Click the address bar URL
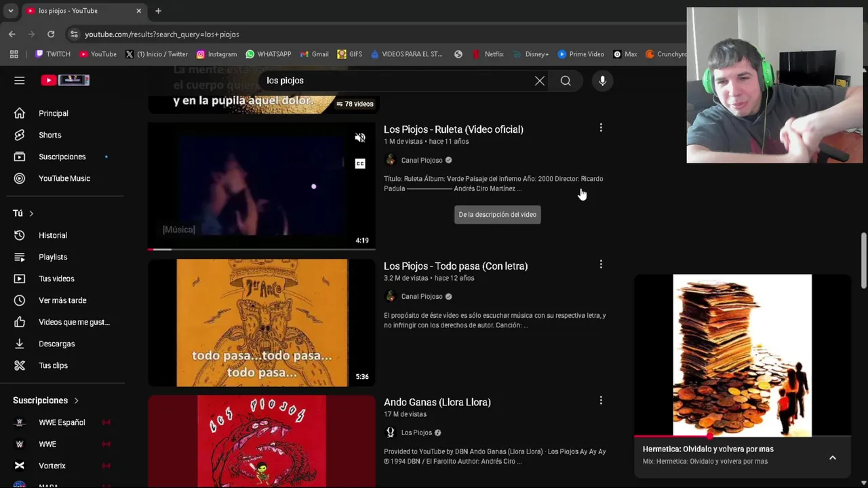868x488 pixels. [x=162, y=34]
